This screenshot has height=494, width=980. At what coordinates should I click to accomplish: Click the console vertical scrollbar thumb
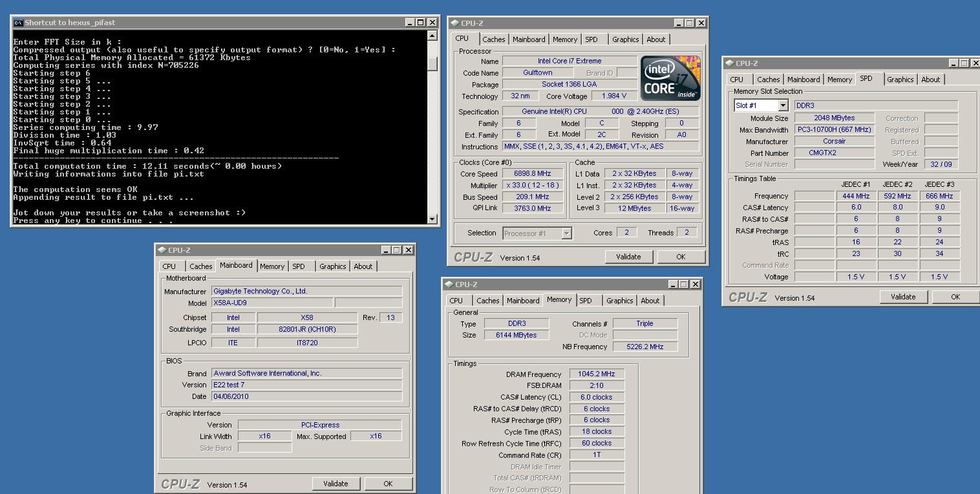[432, 63]
